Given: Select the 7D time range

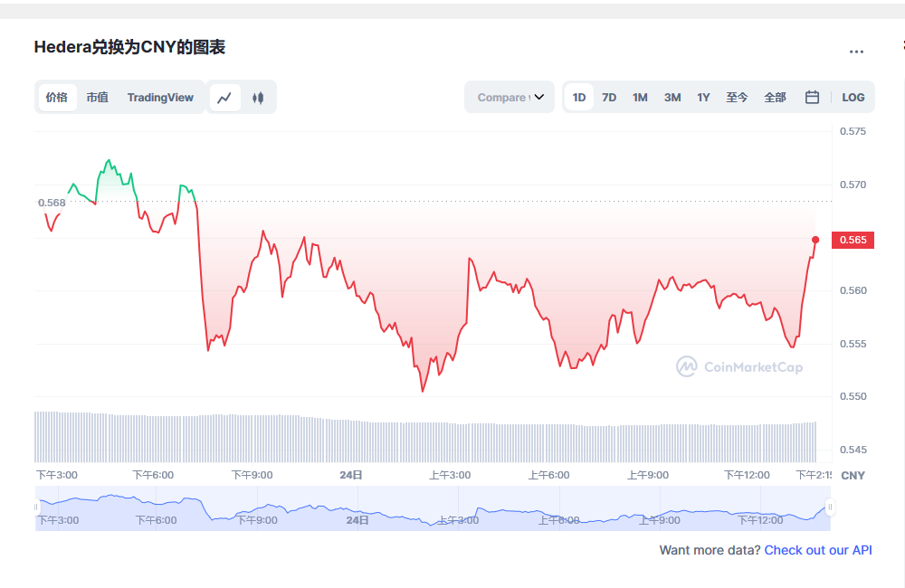Looking at the screenshot, I should pos(609,98).
